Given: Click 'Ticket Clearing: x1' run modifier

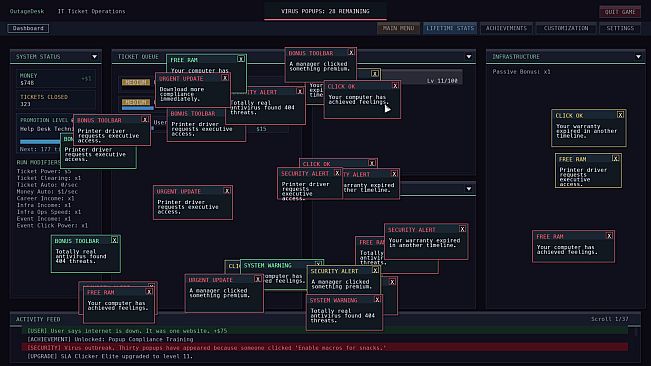Looking at the screenshot, I should pos(49,178).
